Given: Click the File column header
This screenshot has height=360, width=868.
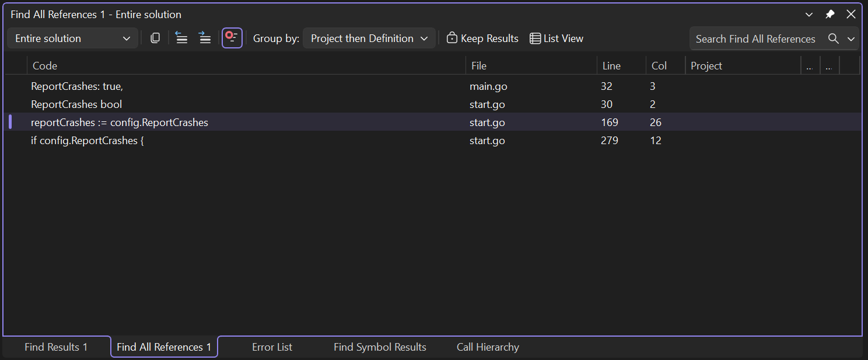Looking at the screenshot, I should (478, 66).
